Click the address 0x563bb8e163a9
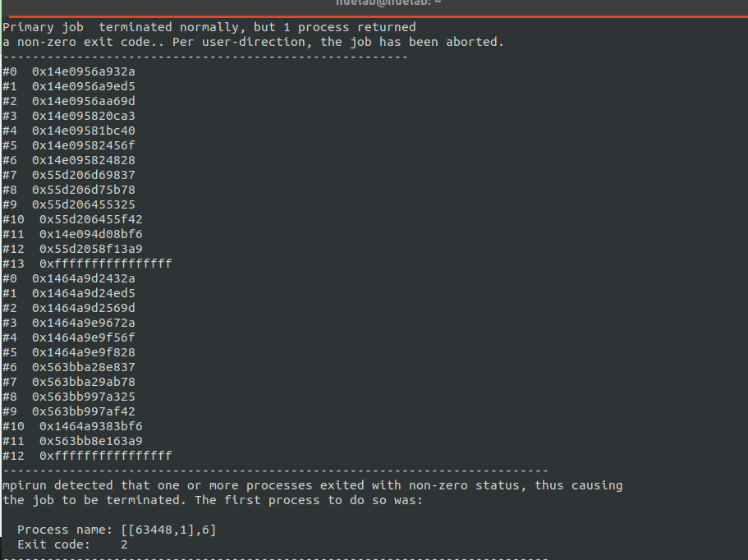The height and width of the screenshot is (560, 748). [91, 441]
